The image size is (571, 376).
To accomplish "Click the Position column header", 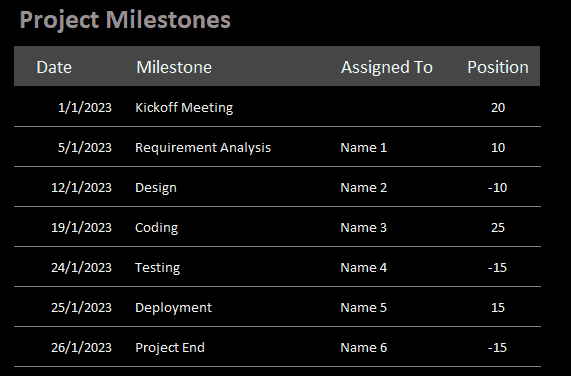I will 498,67.
